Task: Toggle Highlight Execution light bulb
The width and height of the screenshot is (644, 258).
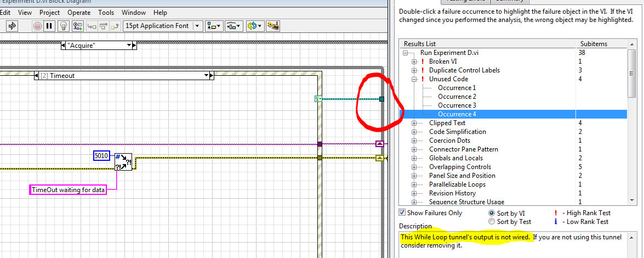Action: point(64,25)
